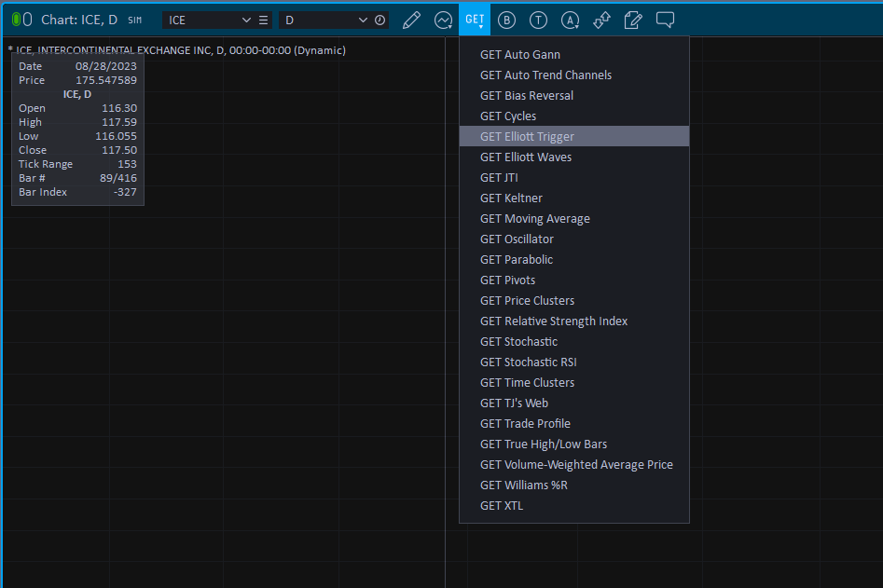Pick GET Cycles from the list
The height and width of the screenshot is (588, 883).
(574, 116)
